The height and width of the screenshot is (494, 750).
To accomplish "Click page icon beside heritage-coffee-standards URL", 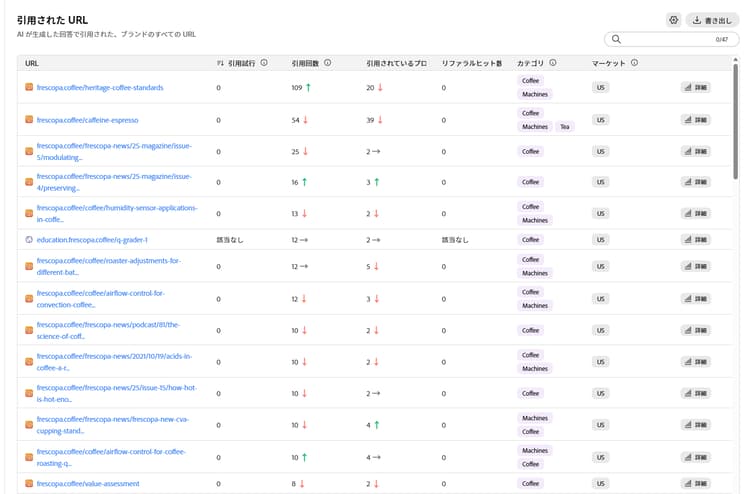I will [29, 87].
